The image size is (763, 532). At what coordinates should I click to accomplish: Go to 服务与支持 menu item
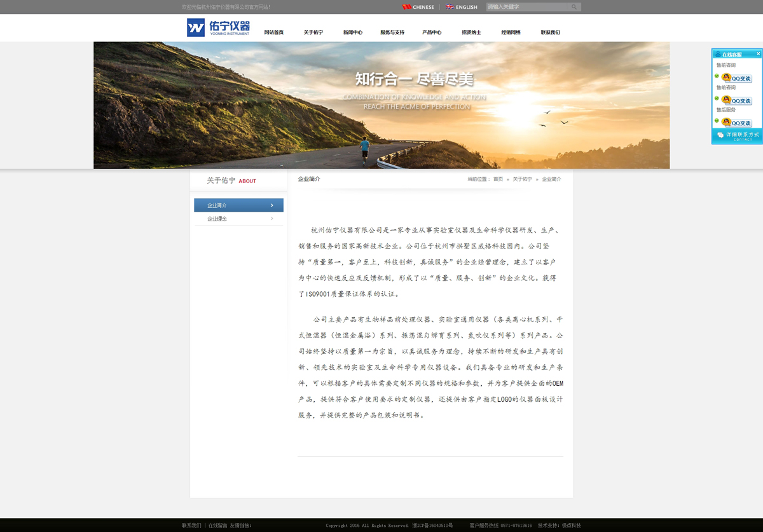(392, 32)
